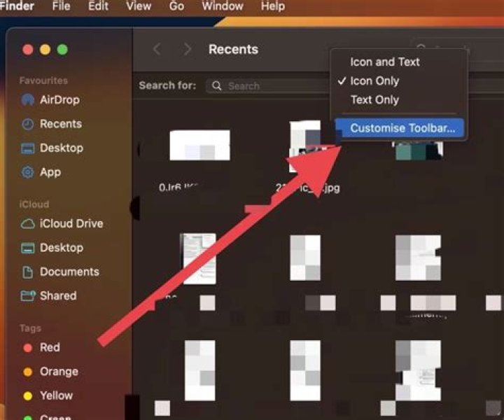Select first thumbnail in bottom row

200,370
